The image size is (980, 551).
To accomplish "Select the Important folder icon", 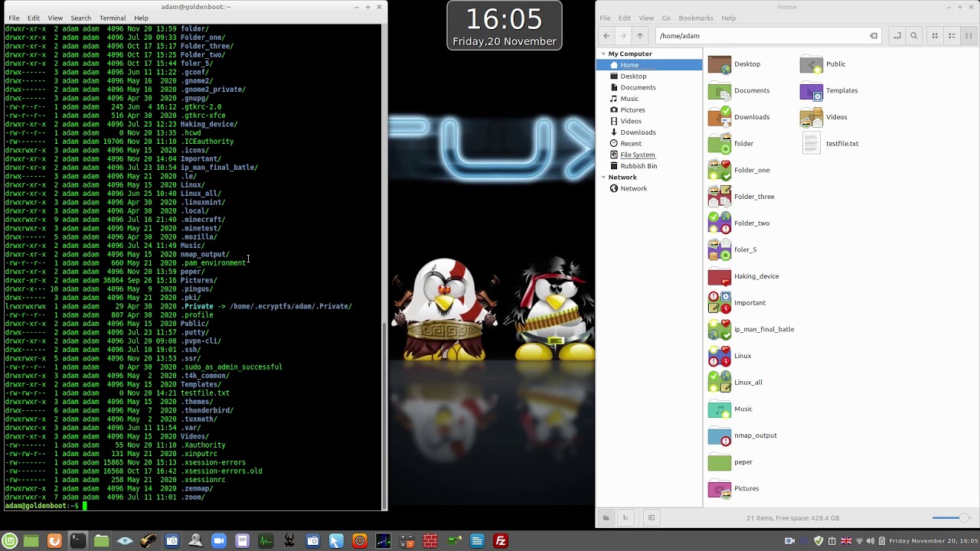I will pyautogui.click(x=720, y=302).
